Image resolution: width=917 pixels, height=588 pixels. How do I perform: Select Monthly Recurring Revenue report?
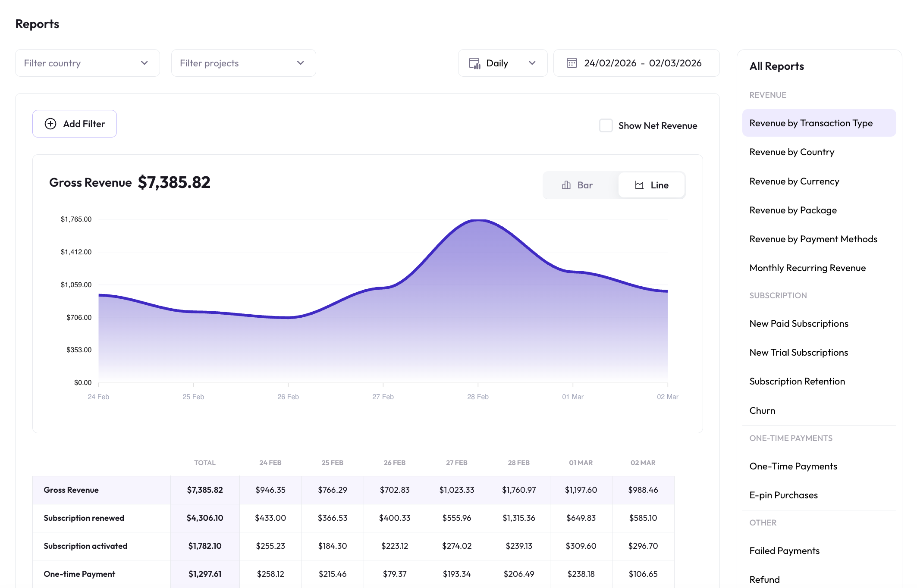coord(807,268)
